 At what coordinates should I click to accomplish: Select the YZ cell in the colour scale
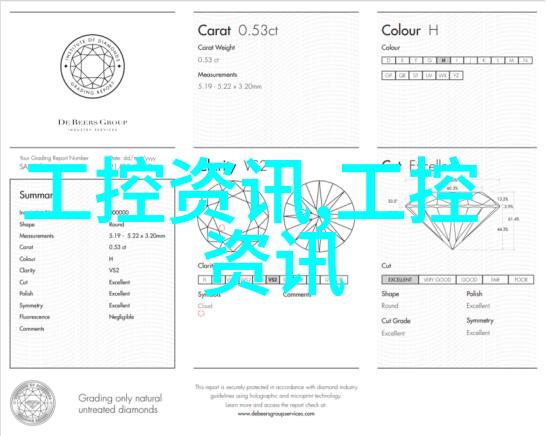click(456, 75)
